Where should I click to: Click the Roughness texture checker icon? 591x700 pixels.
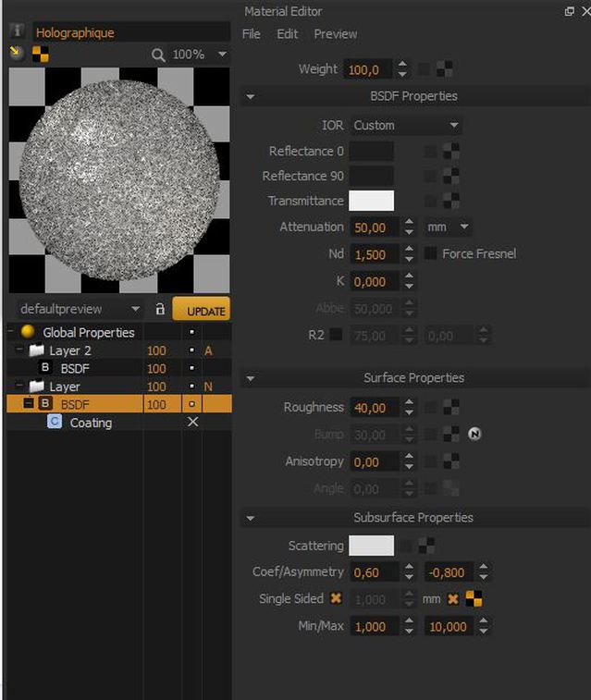(450, 407)
